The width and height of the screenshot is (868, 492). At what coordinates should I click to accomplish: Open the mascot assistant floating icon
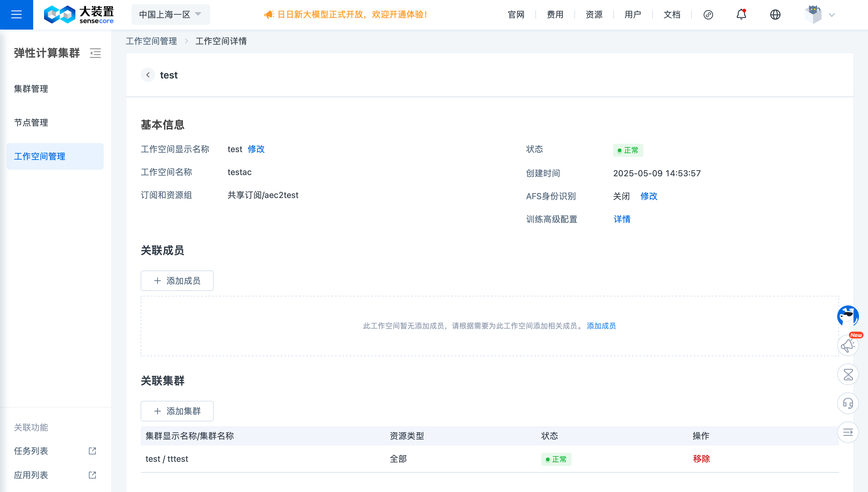click(x=848, y=316)
